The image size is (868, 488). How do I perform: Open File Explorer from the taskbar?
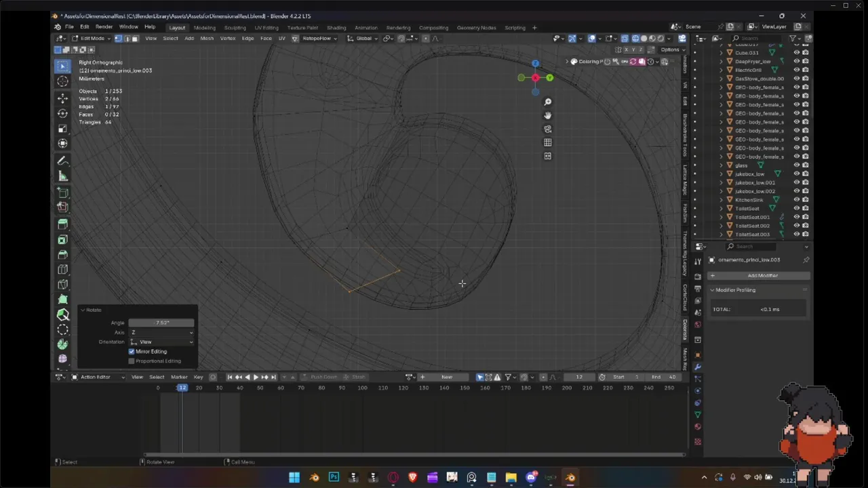pyautogui.click(x=511, y=478)
